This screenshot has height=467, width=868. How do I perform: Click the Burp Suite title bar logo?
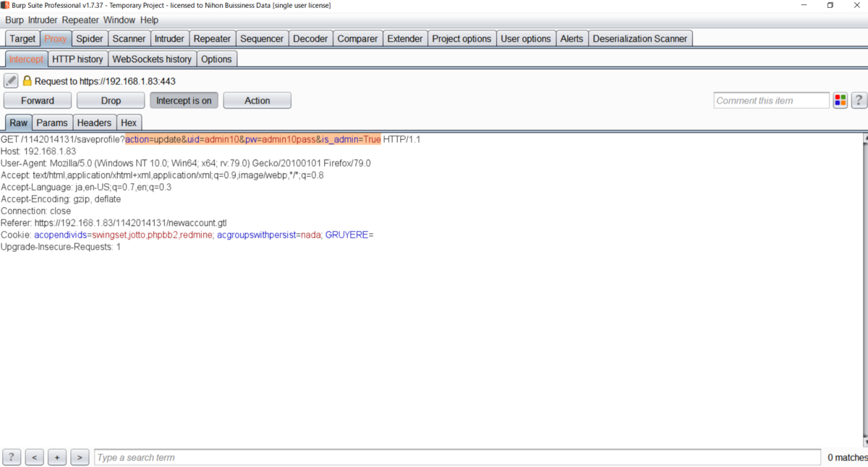coord(5,5)
